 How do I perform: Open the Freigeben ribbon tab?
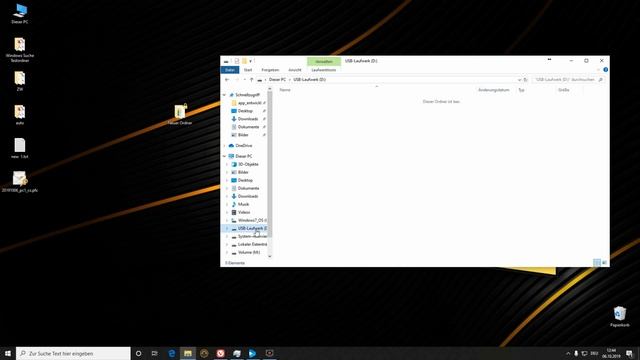pyautogui.click(x=270, y=70)
